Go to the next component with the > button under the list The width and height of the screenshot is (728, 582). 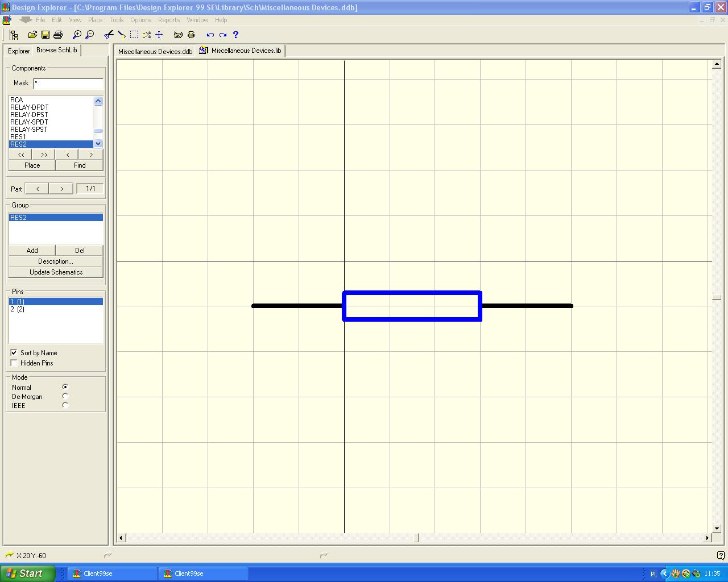91,155
